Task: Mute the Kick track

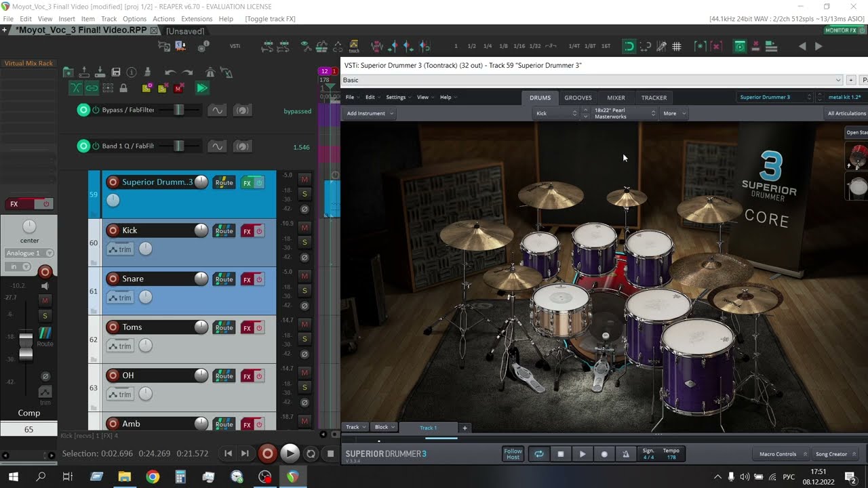Action: click(x=304, y=228)
